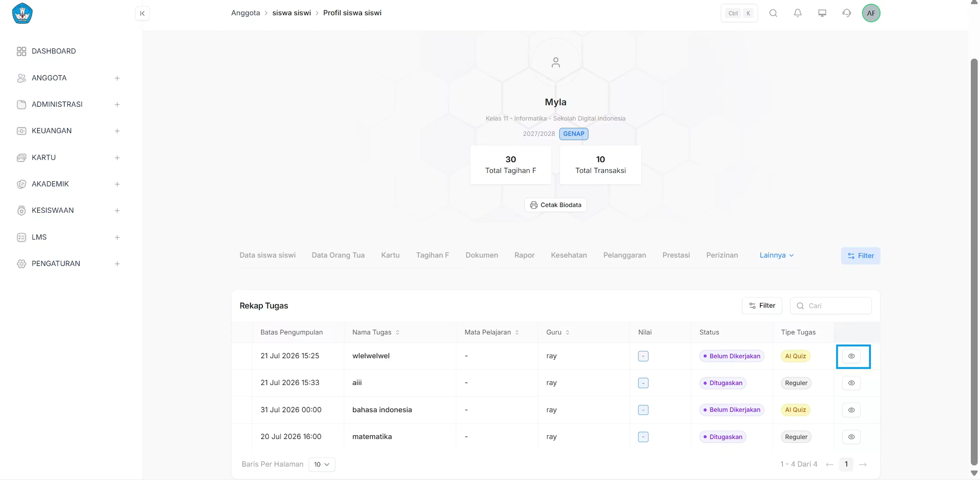Sort by Guru column
This screenshot has height=480, width=980.
(x=567, y=333)
